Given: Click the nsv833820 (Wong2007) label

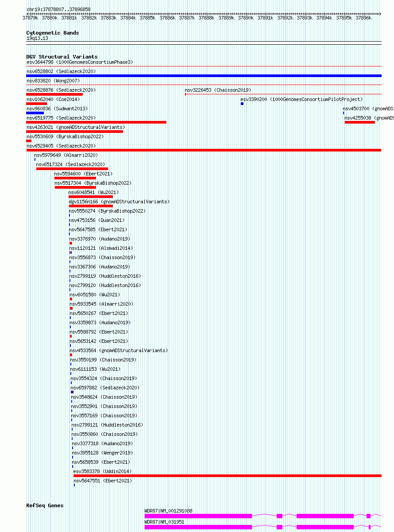Looking at the screenshot, I should click(53, 81).
